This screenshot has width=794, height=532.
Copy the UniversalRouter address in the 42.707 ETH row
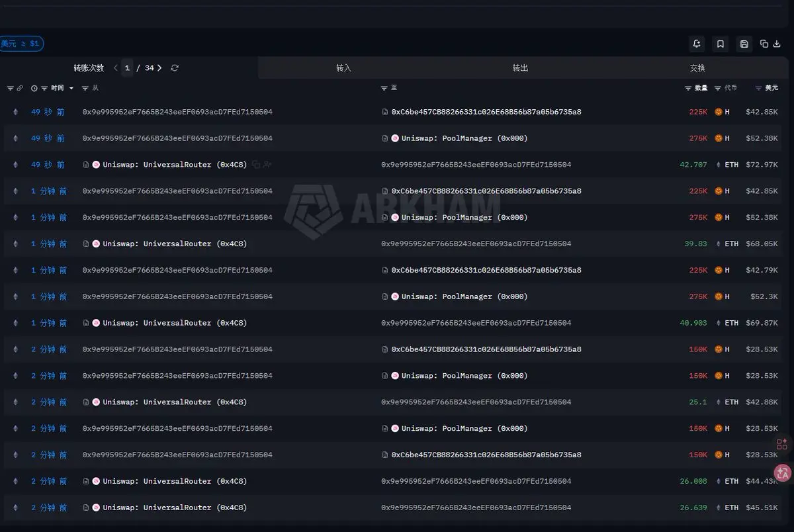pos(256,165)
